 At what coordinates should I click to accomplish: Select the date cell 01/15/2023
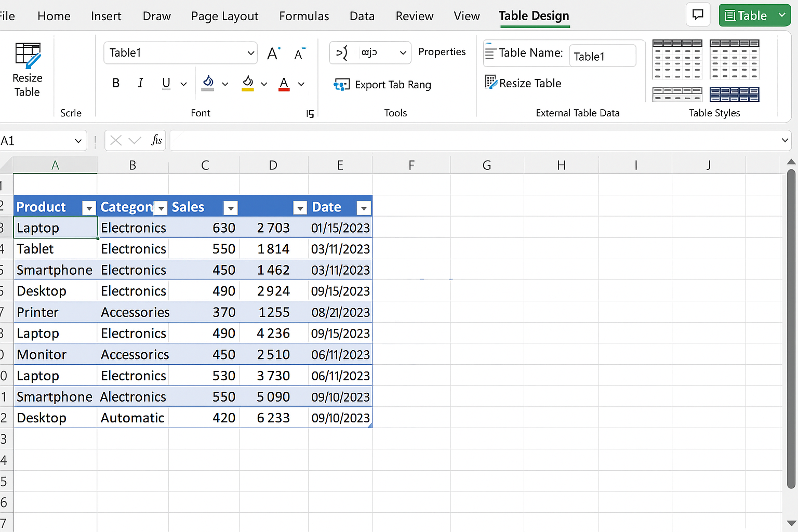(x=340, y=228)
